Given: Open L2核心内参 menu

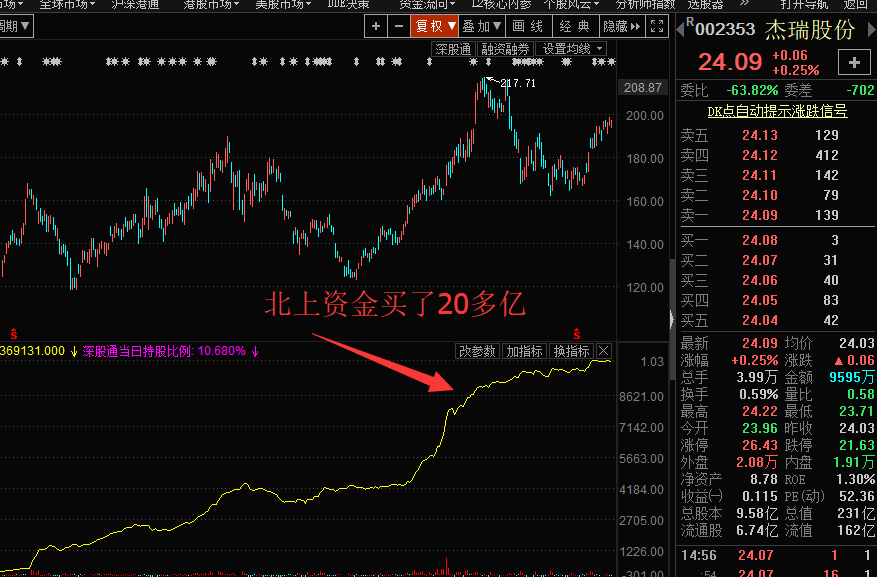Looking at the screenshot, I should 501,4.
